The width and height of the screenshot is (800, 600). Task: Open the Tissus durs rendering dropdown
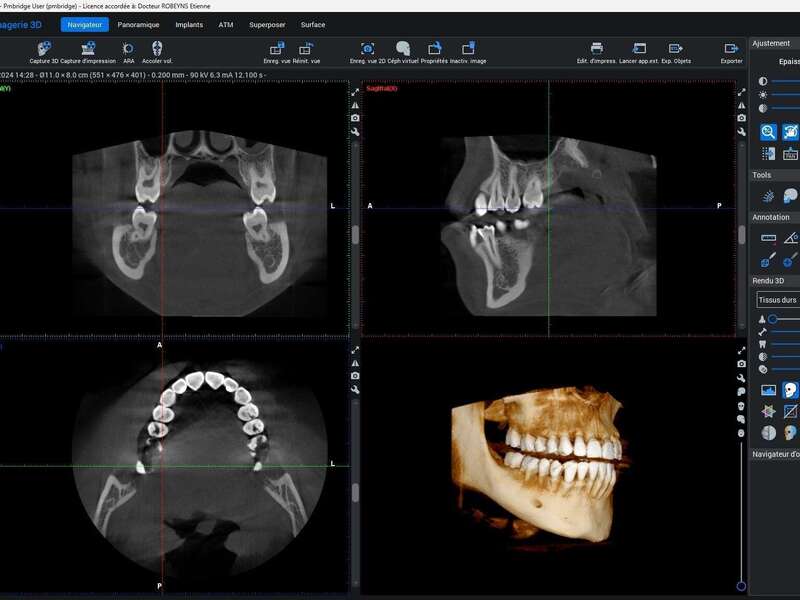[777, 299]
